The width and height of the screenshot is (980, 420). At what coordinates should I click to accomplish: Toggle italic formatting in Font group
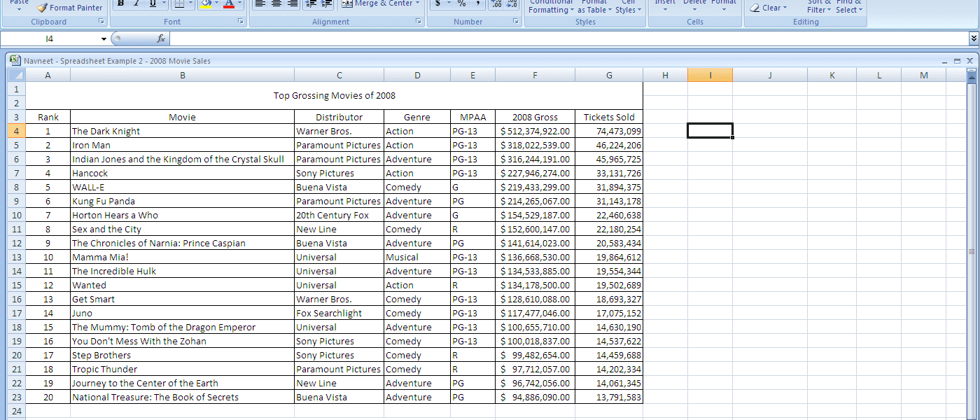point(136,3)
